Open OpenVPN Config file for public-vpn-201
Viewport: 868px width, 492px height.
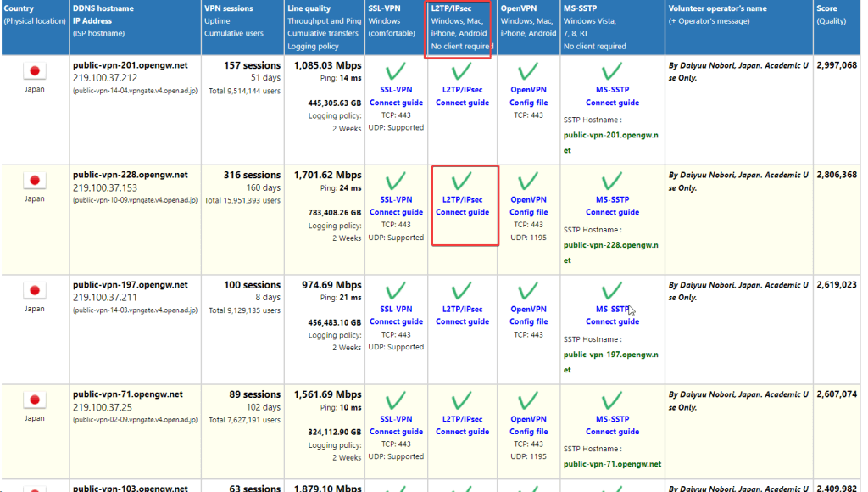click(x=529, y=103)
